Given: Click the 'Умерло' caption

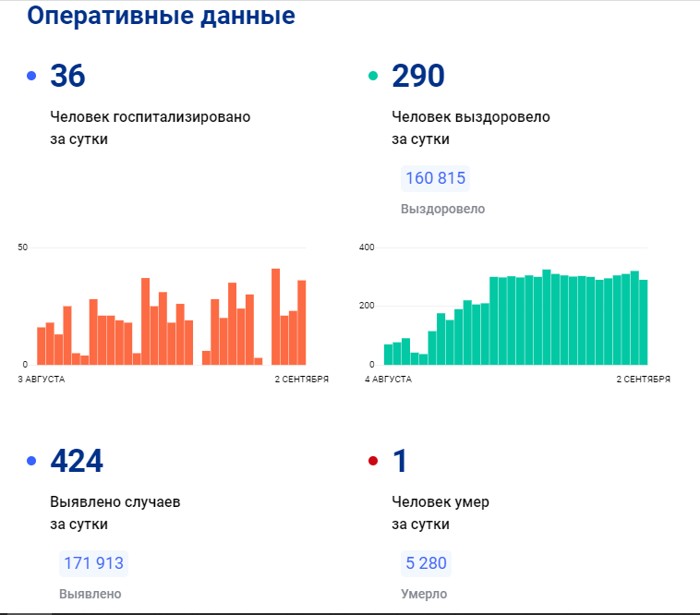Looking at the screenshot, I should [424, 594].
